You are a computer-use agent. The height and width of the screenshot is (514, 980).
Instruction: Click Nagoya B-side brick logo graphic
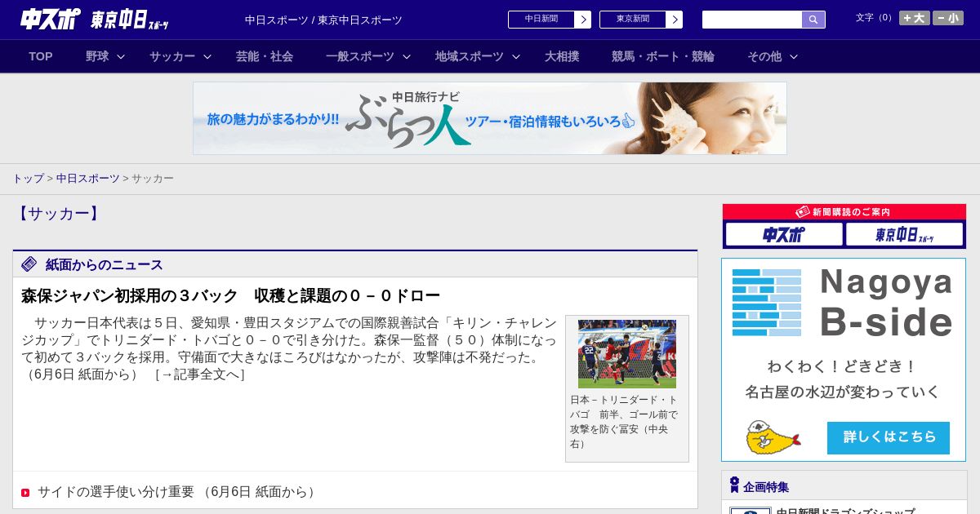767,303
